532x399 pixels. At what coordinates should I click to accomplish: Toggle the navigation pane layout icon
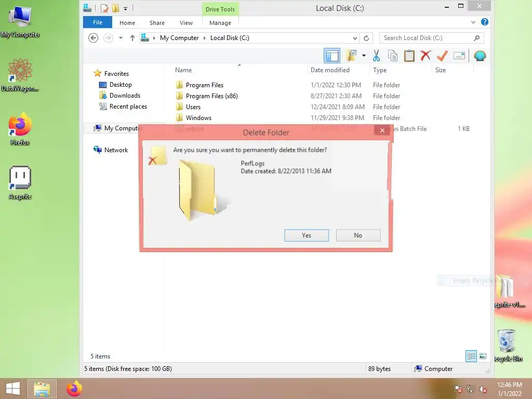click(x=332, y=56)
